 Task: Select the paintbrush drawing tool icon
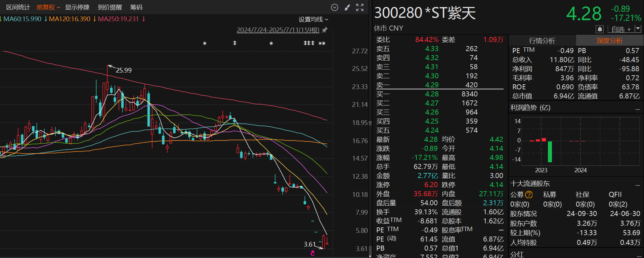pyautogui.click(x=347, y=7)
